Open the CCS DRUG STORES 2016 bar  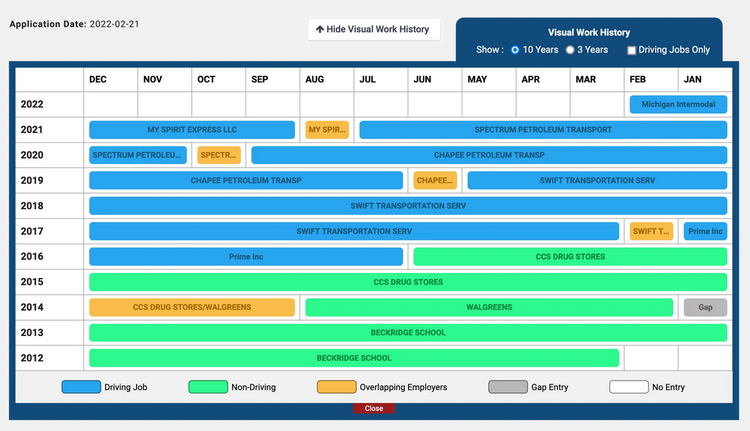pos(570,256)
